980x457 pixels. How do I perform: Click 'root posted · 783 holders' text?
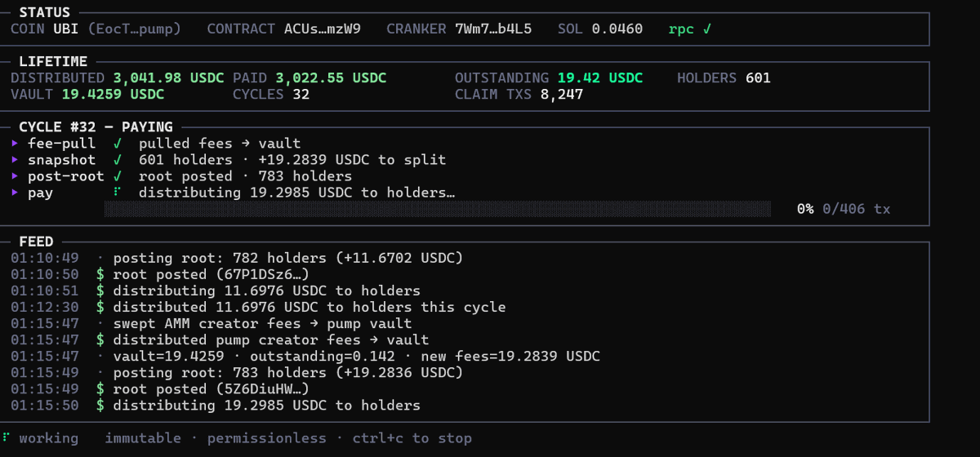pyautogui.click(x=245, y=176)
